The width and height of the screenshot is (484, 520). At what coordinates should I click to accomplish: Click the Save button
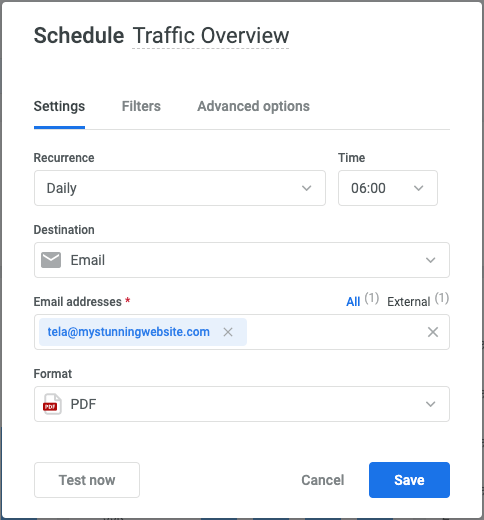point(409,480)
